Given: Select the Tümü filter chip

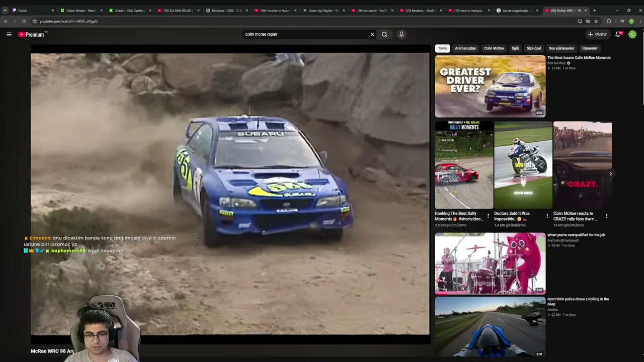Looking at the screenshot, I should tap(442, 48).
